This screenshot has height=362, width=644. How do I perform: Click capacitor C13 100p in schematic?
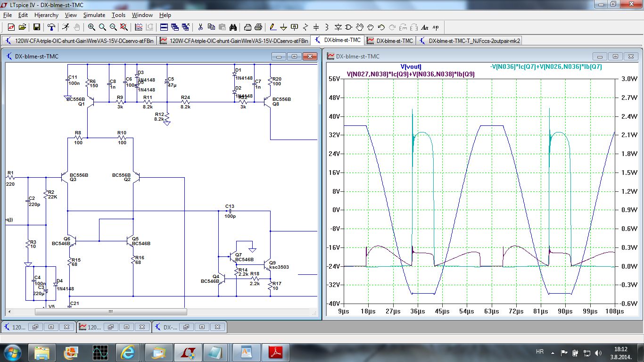coord(230,211)
